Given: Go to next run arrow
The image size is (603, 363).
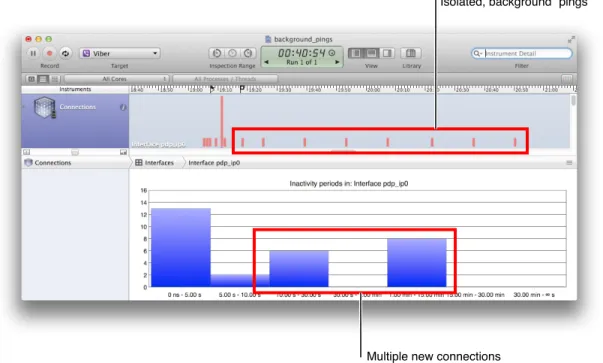Looking at the screenshot, I should click(337, 62).
